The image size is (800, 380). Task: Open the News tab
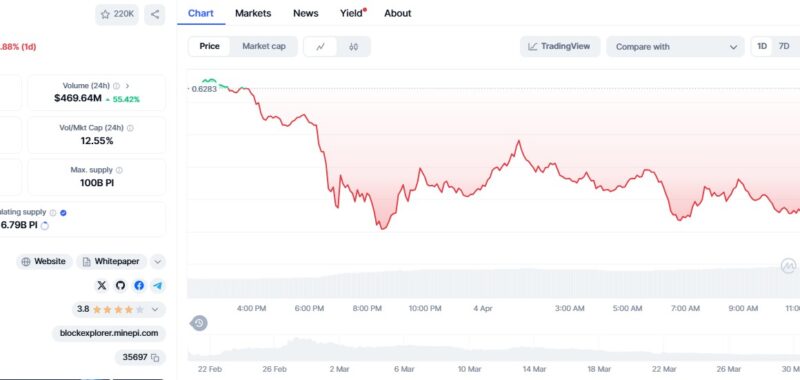(306, 13)
